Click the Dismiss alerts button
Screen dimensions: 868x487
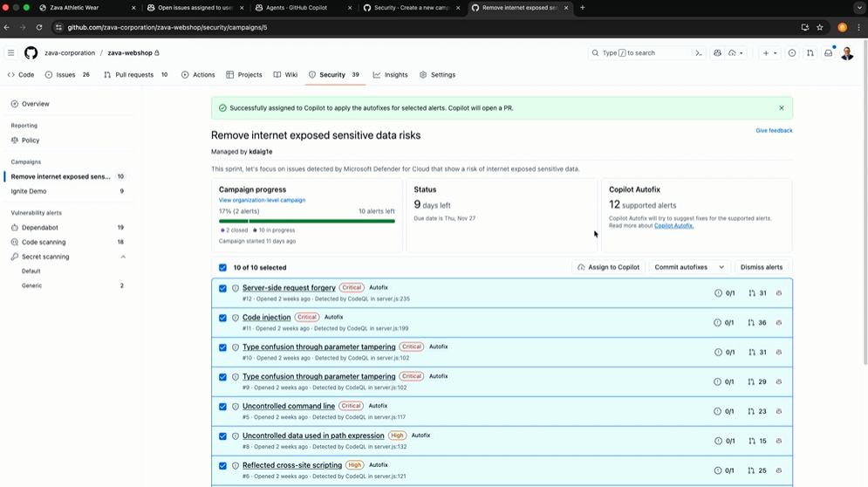click(762, 267)
